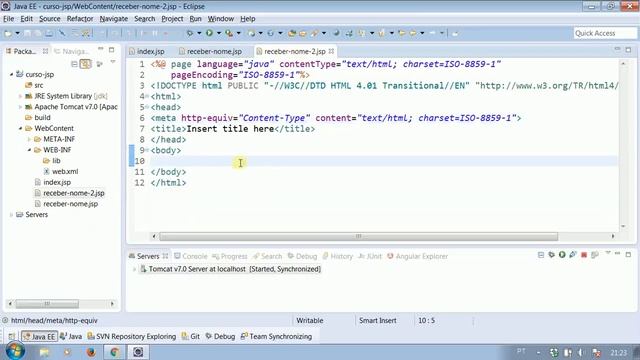
Task: Select web.xml in the Package Explorer
Action: pos(61,171)
